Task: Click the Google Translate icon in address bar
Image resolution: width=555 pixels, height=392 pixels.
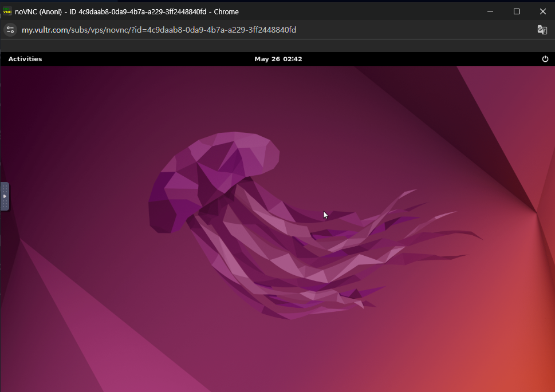Action: coord(542,30)
